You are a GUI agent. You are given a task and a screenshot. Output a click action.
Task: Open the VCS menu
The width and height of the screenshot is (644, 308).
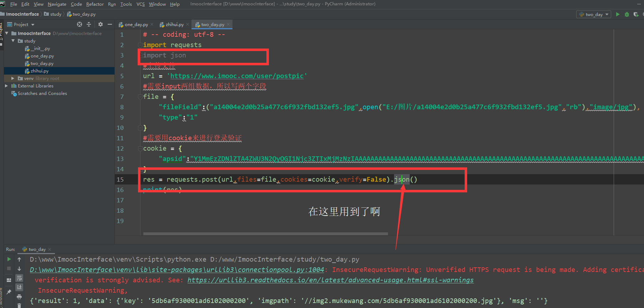point(140,4)
